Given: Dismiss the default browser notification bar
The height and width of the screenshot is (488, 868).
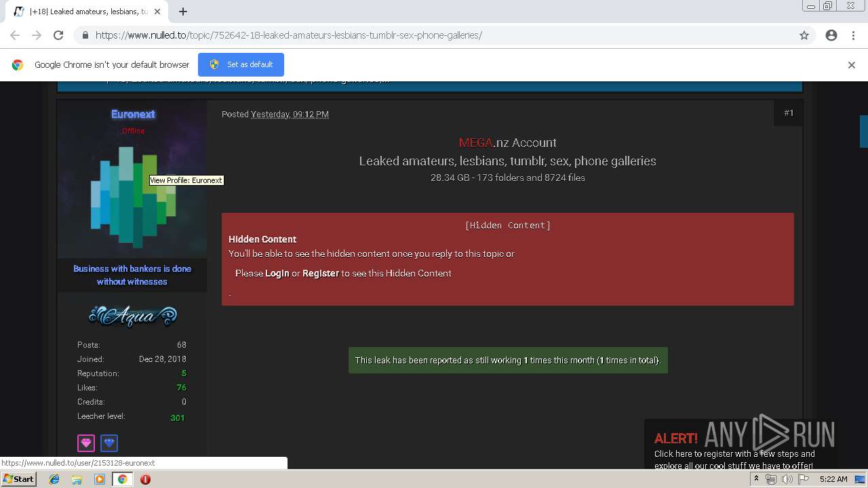Looking at the screenshot, I should 851,65.
